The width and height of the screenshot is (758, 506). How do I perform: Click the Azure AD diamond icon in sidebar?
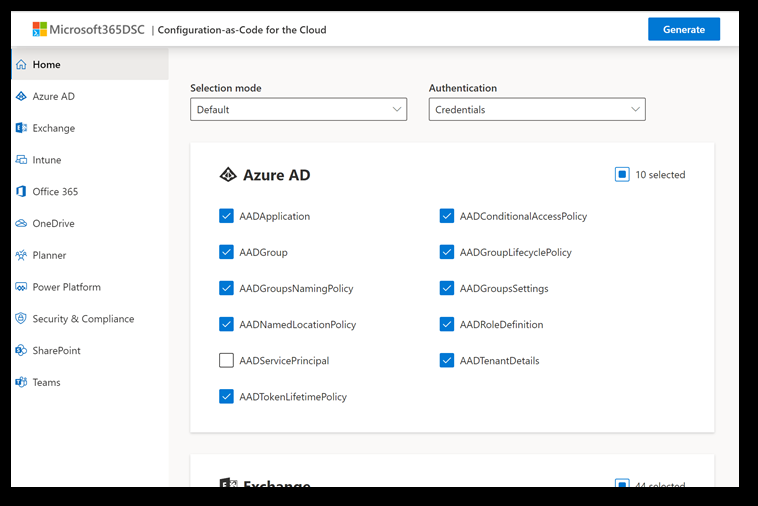21,96
